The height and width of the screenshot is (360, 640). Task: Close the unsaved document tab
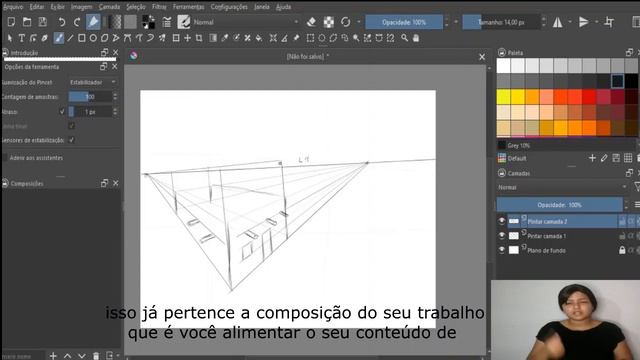482,57
